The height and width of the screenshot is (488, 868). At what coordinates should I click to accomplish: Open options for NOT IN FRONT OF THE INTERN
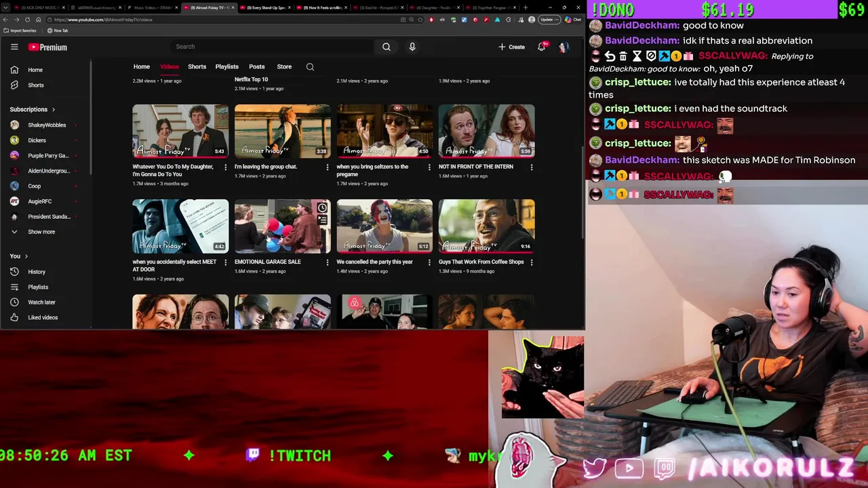[x=531, y=167]
